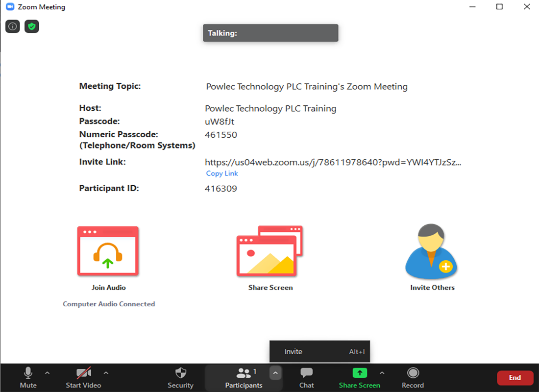Open the Chat panel
The image size is (539, 392).
click(306, 378)
